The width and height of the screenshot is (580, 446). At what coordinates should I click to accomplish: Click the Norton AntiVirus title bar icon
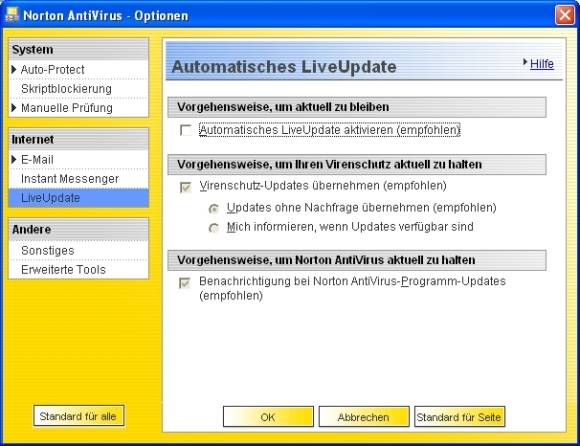pyautogui.click(x=12, y=15)
